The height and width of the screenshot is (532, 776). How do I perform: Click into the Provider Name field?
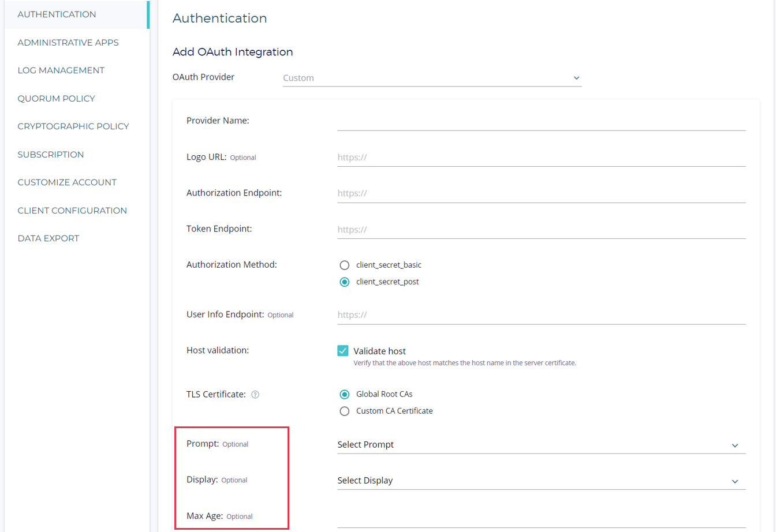[541, 121]
